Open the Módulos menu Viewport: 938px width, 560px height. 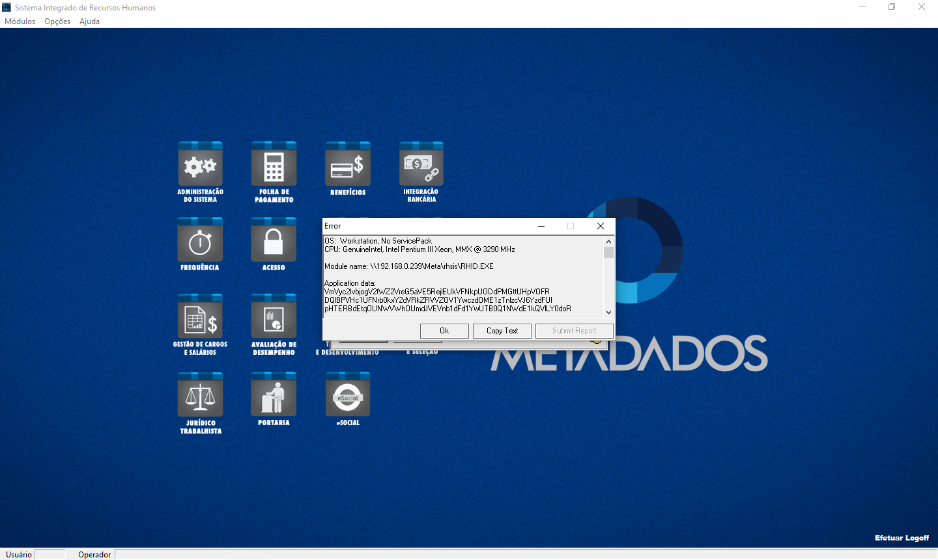point(20,21)
